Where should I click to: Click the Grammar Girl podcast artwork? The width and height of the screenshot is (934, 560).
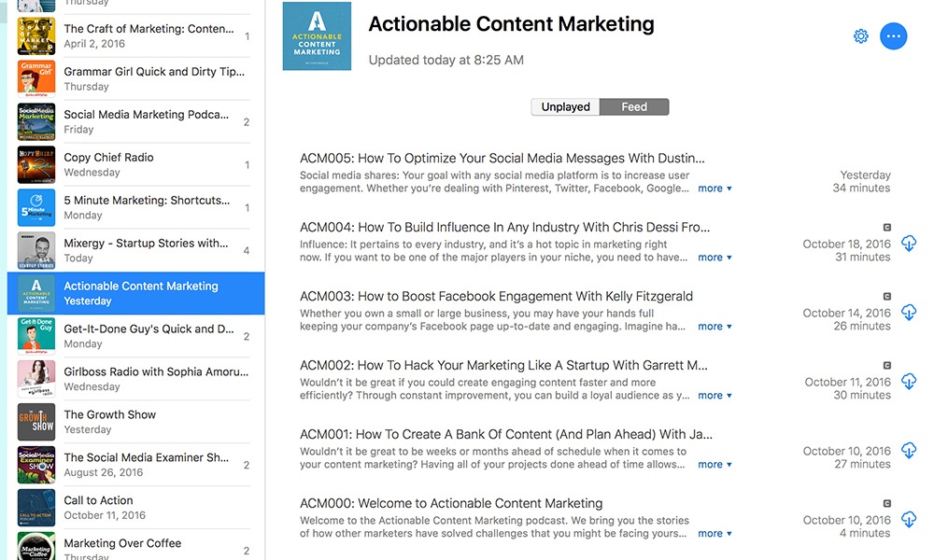[x=36, y=78]
